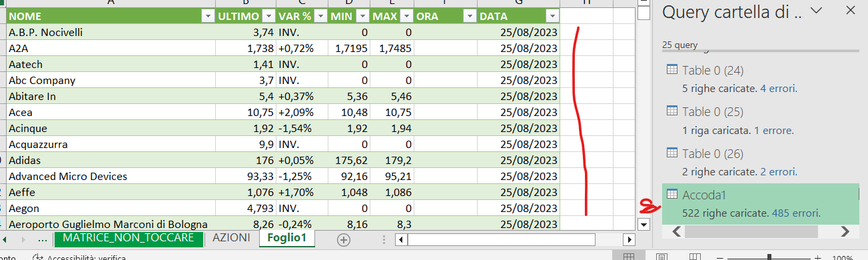This screenshot has width=868, height=260.
Task: Switch to Page Break Preview view
Action: (694, 257)
